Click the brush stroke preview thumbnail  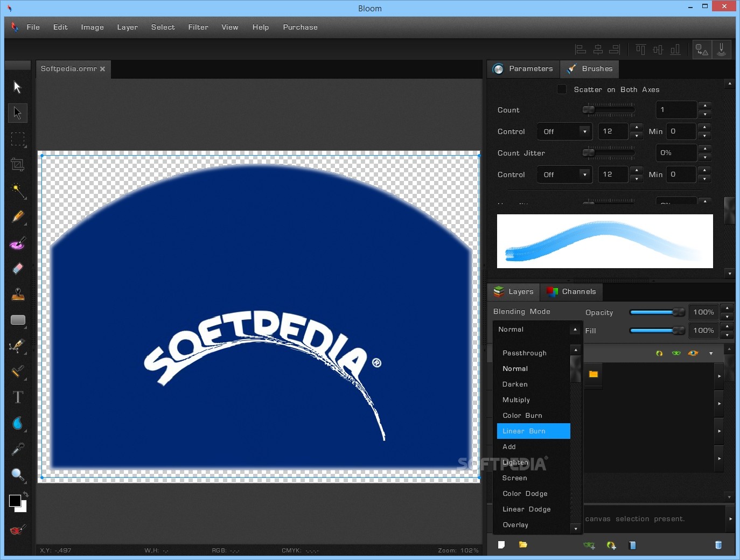click(605, 241)
